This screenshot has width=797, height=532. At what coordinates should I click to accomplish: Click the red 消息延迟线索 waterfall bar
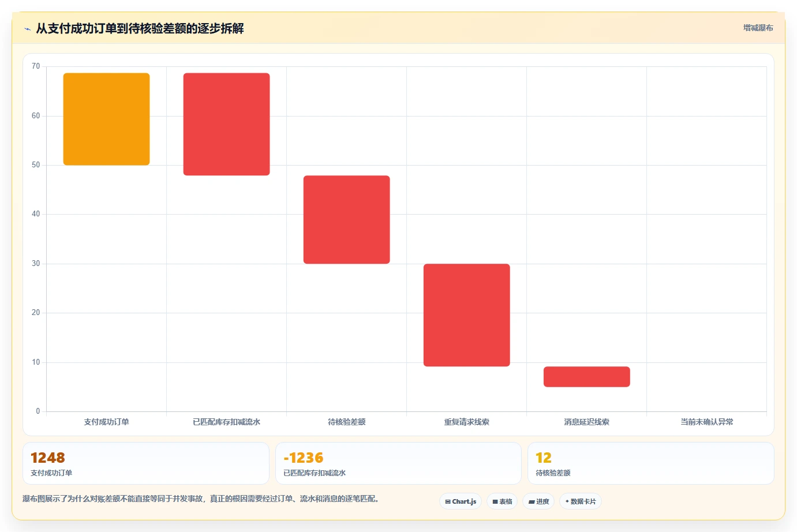[x=587, y=377]
